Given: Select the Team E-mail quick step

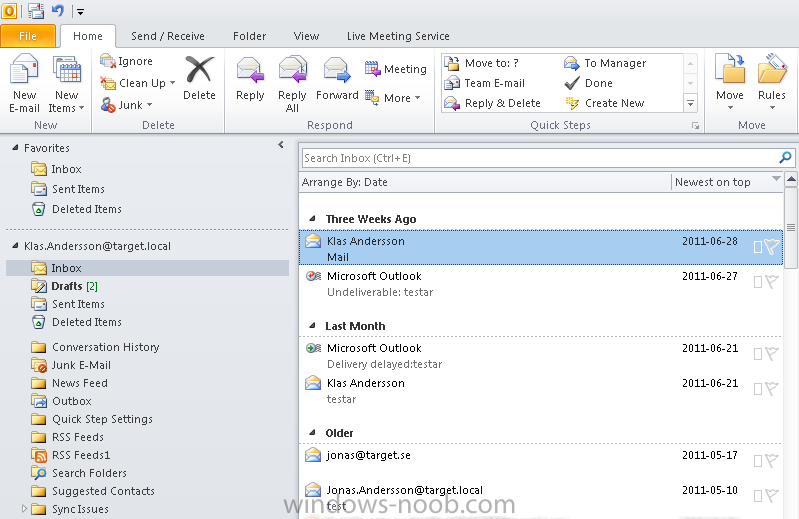Looking at the screenshot, I should (x=494, y=83).
